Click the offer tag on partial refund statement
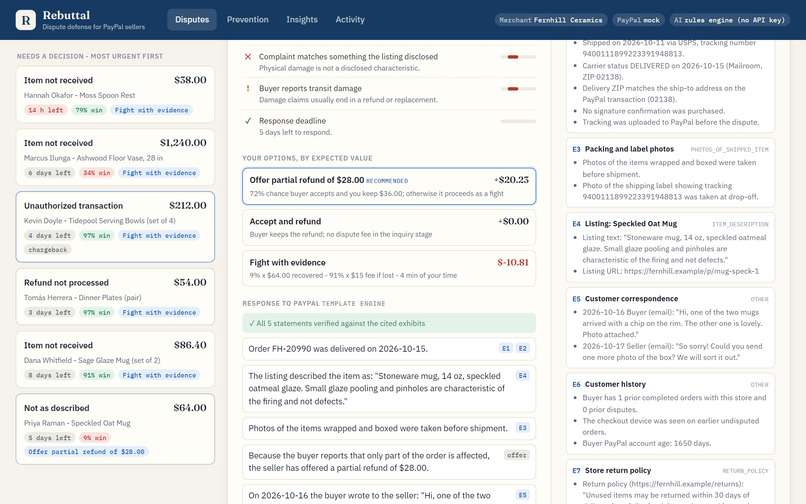The width and height of the screenshot is (806, 504). [517, 455]
